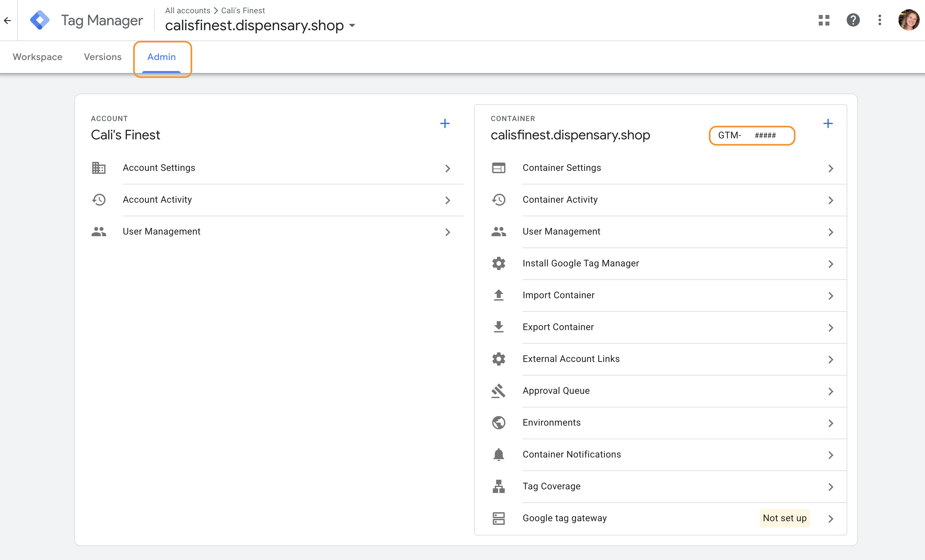The image size is (925, 560).
Task: Expand Account Activity chevron
Action: pos(448,200)
